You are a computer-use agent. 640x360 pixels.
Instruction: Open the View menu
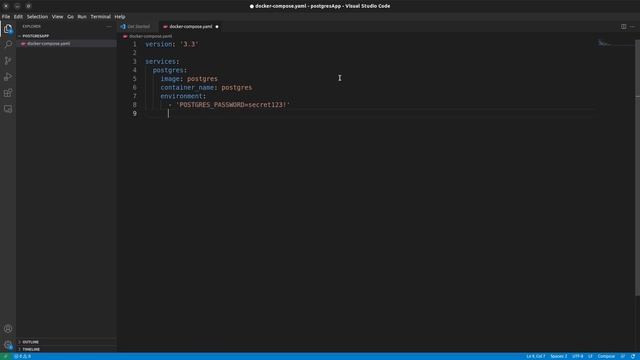tap(58, 17)
